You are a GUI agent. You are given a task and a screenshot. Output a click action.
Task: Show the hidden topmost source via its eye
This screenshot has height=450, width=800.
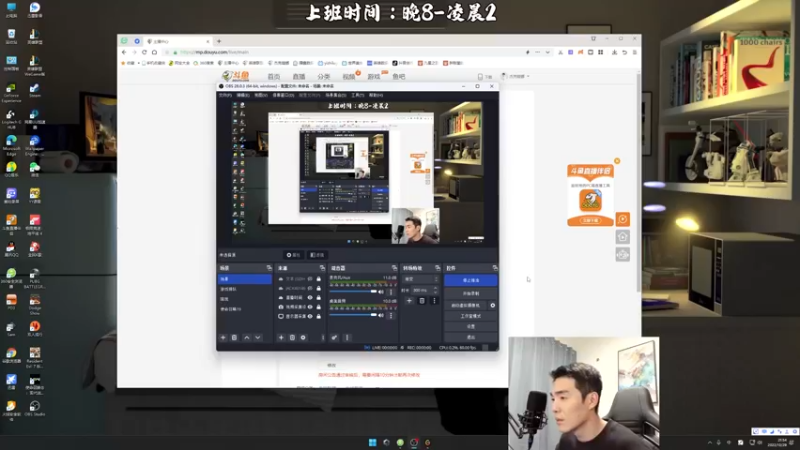click(310, 279)
